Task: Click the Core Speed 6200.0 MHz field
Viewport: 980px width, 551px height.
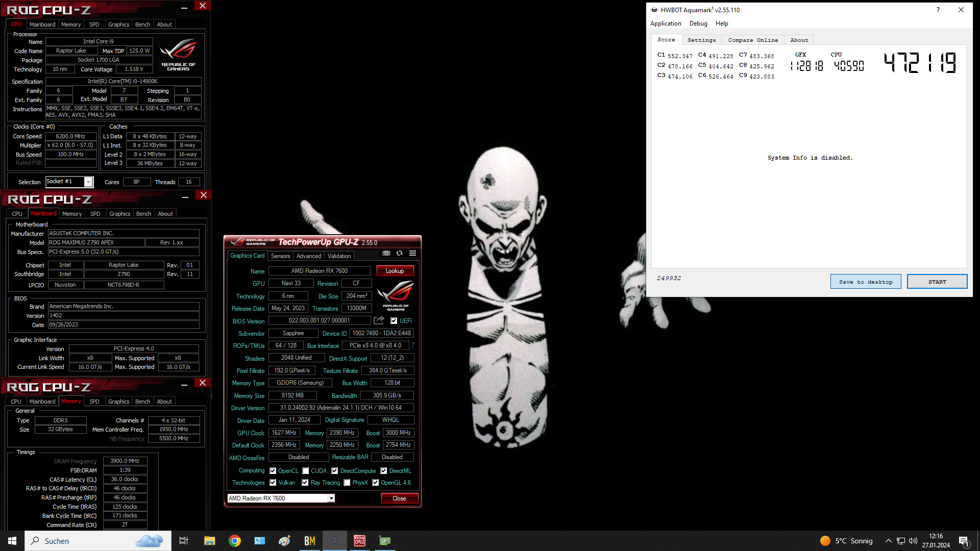Action: (x=70, y=136)
